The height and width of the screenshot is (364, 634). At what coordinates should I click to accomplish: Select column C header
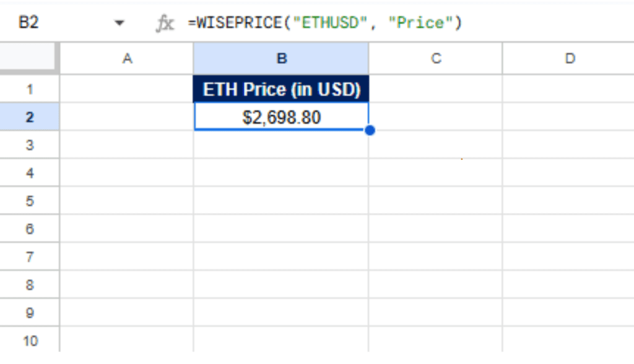[x=436, y=59]
